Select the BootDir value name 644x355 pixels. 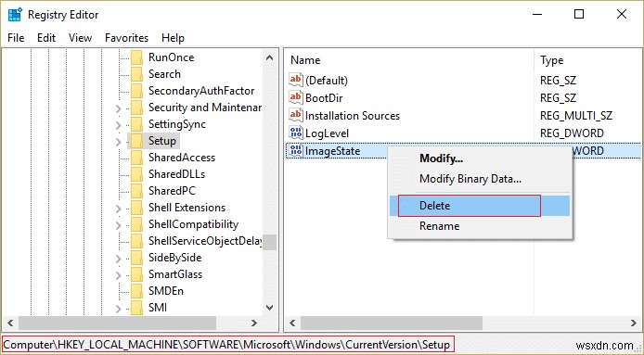[324, 98]
